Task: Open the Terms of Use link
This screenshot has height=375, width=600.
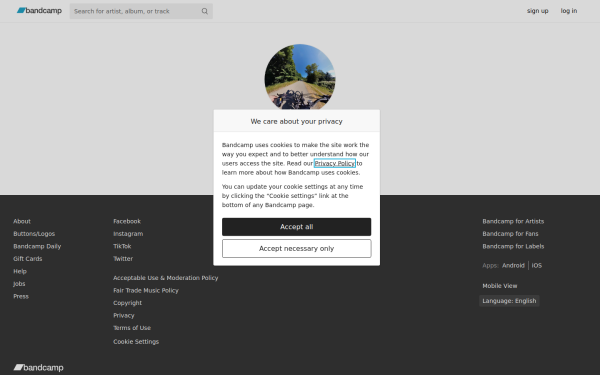Action: click(132, 328)
